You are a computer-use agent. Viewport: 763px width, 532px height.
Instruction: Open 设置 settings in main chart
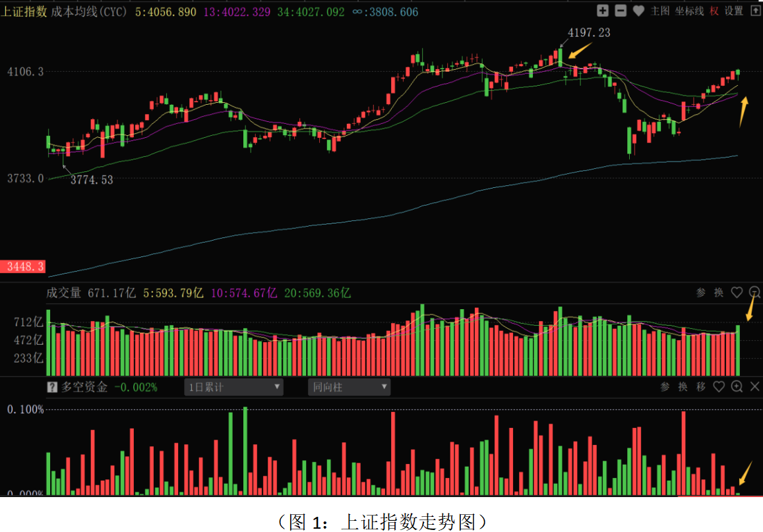tap(734, 11)
